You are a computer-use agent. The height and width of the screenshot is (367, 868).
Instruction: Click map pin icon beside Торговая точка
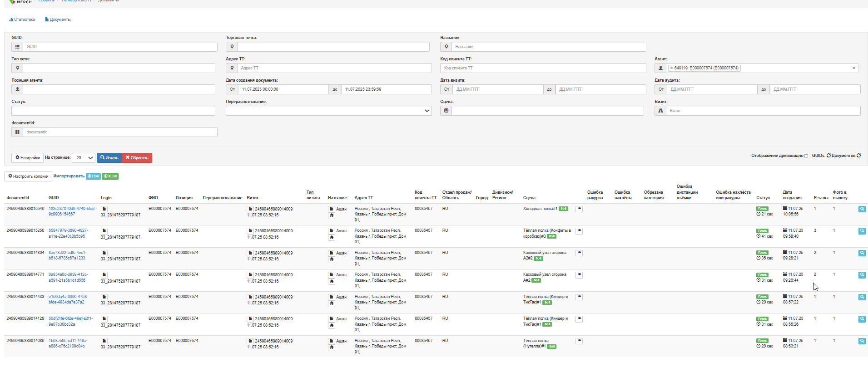tap(232, 47)
